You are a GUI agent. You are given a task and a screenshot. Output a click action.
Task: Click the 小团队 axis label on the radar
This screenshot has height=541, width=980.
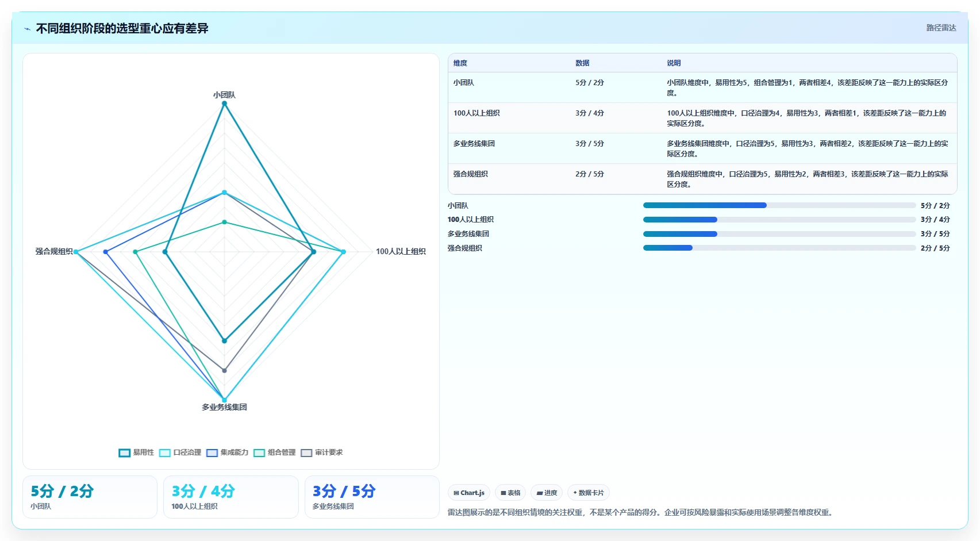[x=224, y=95]
